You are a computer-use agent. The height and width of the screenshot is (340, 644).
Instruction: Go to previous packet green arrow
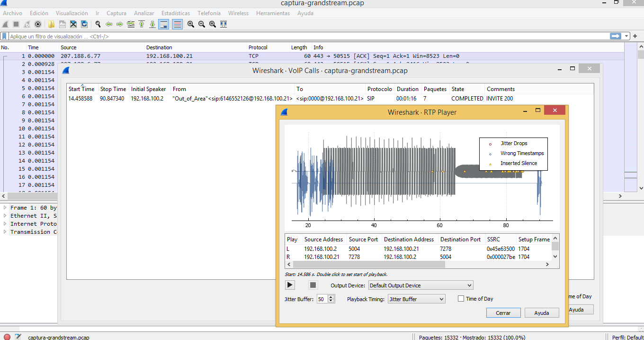click(x=109, y=24)
